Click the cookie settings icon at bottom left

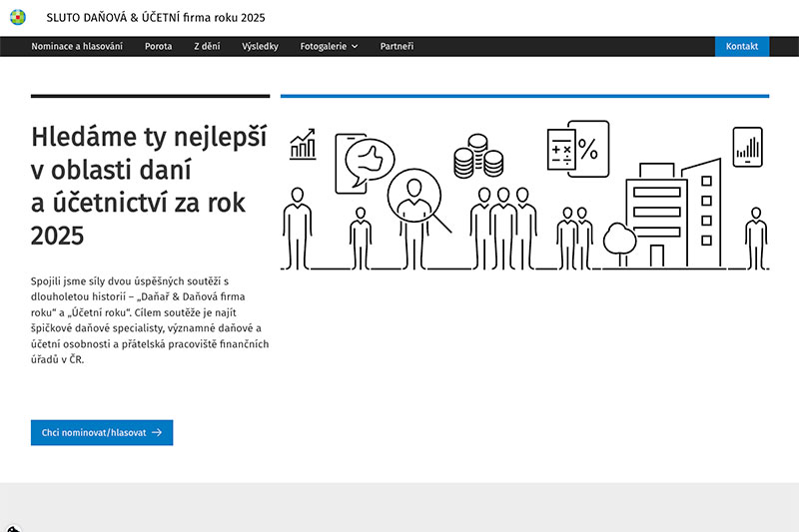click(12, 526)
